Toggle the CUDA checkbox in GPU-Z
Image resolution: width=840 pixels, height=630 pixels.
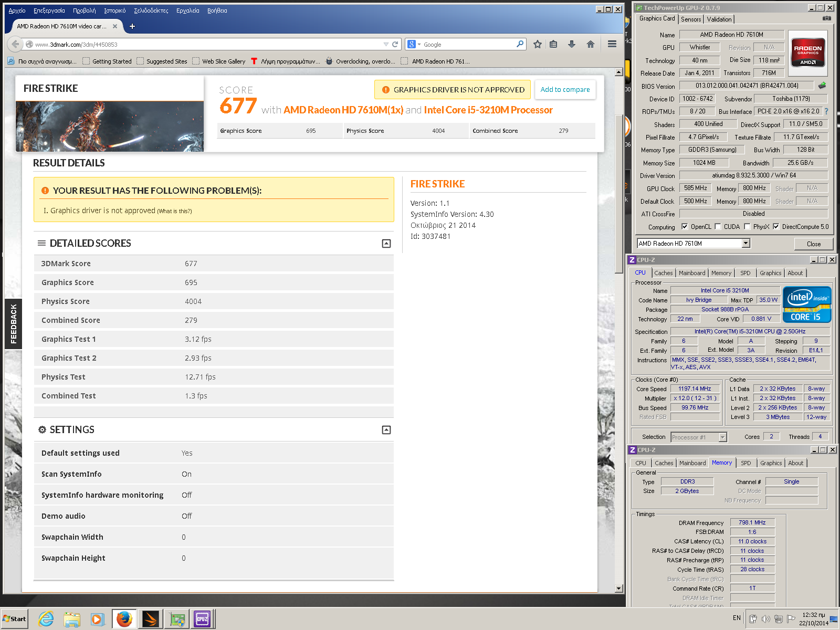718,227
